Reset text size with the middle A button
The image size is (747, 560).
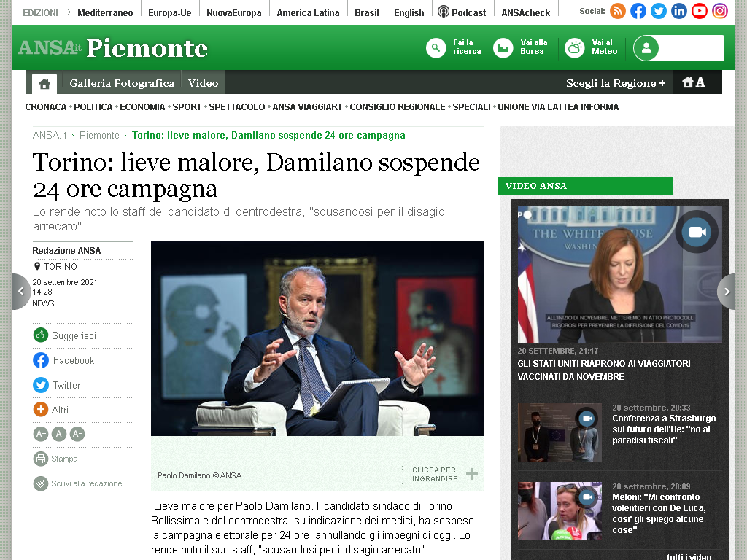coord(58,434)
